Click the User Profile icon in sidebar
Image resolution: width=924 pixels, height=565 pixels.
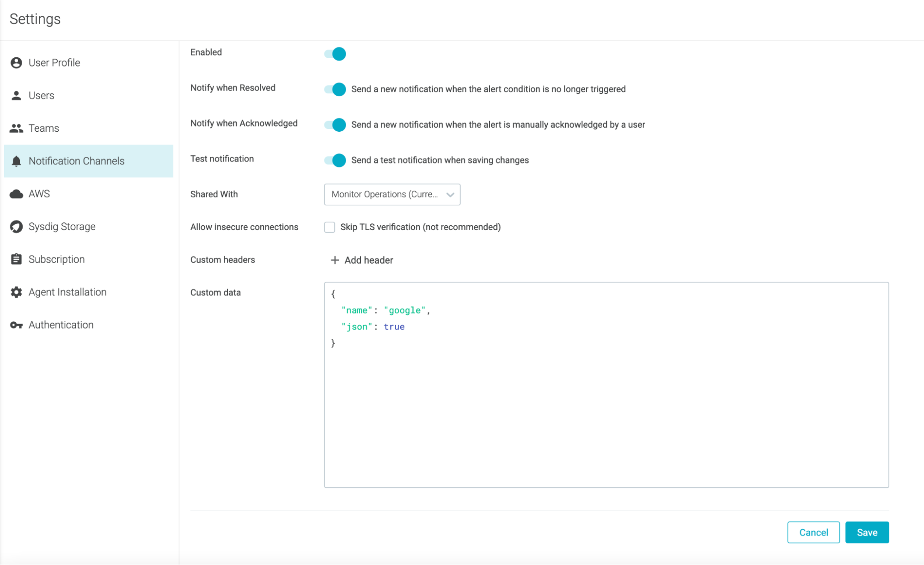pyautogui.click(x=17, y=62)
